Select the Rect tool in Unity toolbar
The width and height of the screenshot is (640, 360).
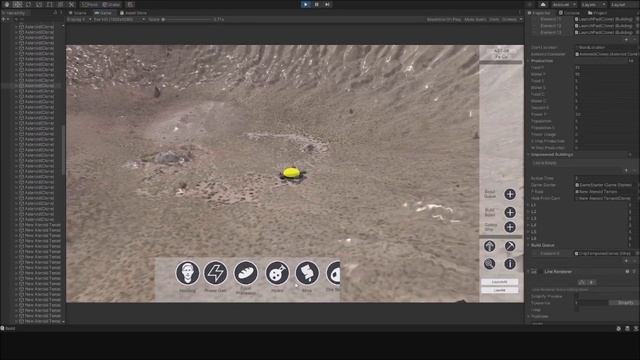[x=50, y=4]
